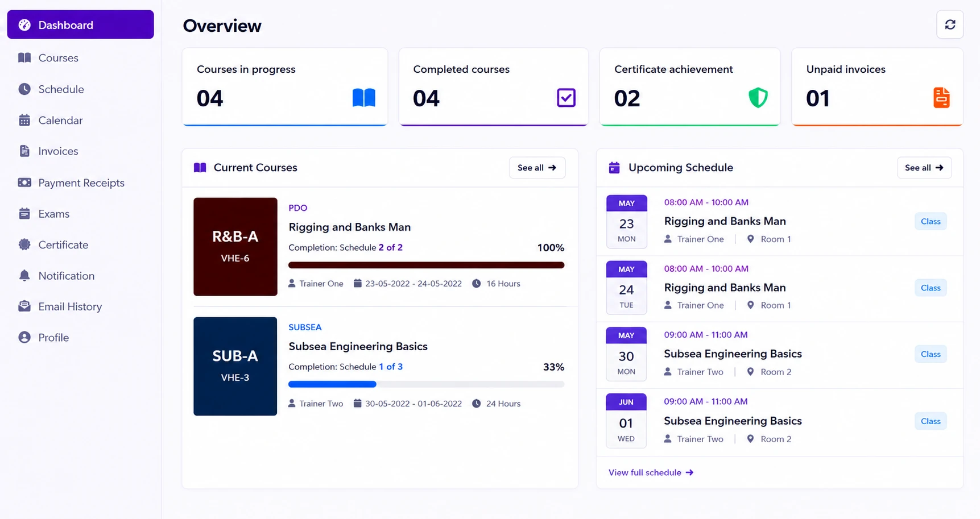Click the green shield certificate icon
This screenshot has height=519, width=980.
click(x=758, y=98)
